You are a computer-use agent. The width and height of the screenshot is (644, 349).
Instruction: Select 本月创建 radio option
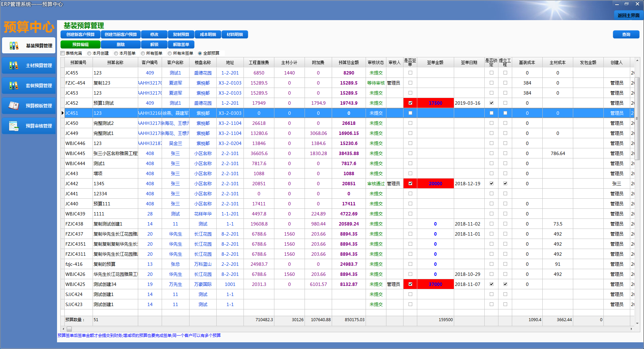coord(89,53)
